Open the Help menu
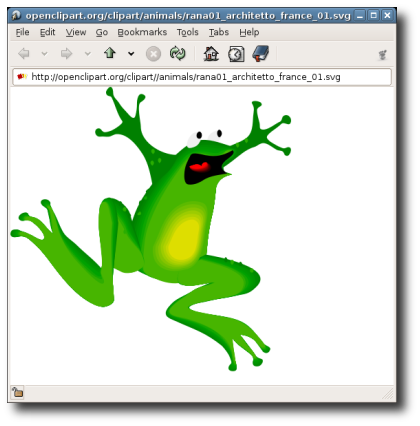 tap(249, 32)
